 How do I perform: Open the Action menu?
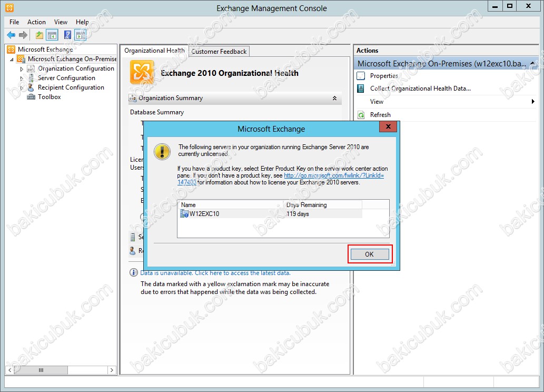click(36, 22)
